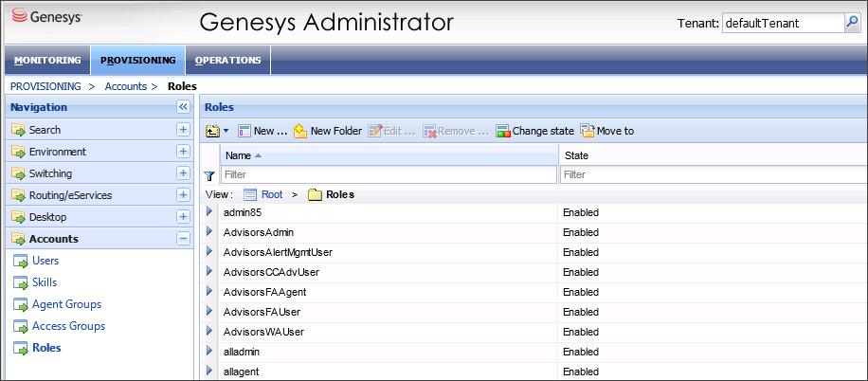Select the AdvisorsFAUser role name

262,313
